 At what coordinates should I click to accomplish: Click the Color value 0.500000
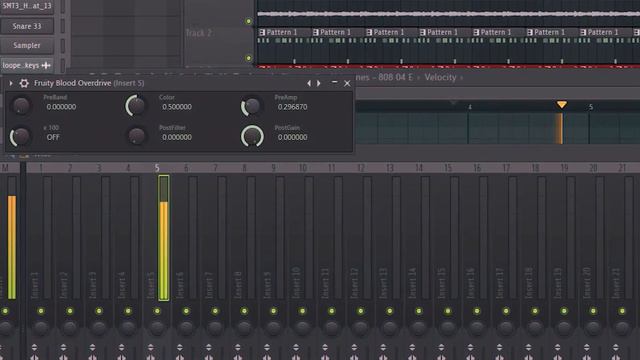click(177, 107)
